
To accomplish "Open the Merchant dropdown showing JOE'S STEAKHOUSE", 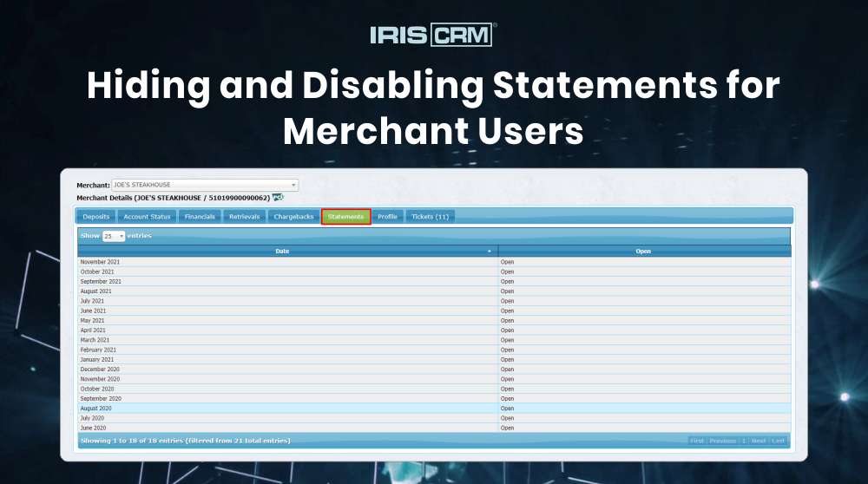I will coord(205,185).
